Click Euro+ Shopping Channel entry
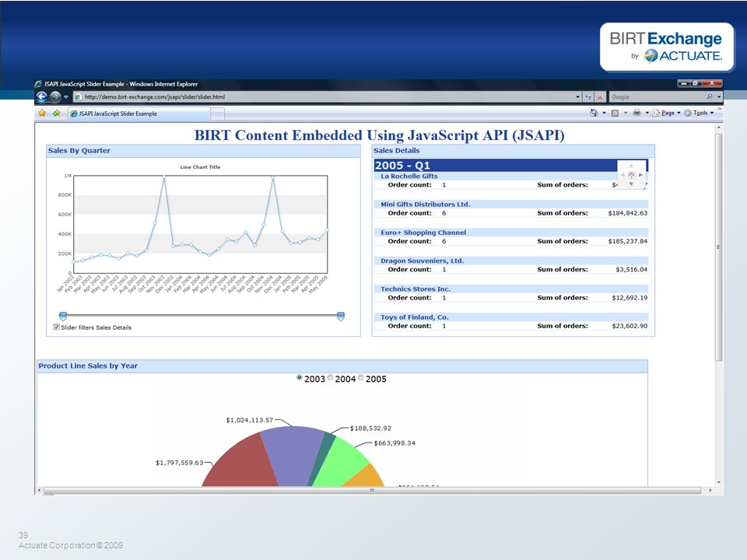This screenshot has width=747, height=560. (423, 233)
